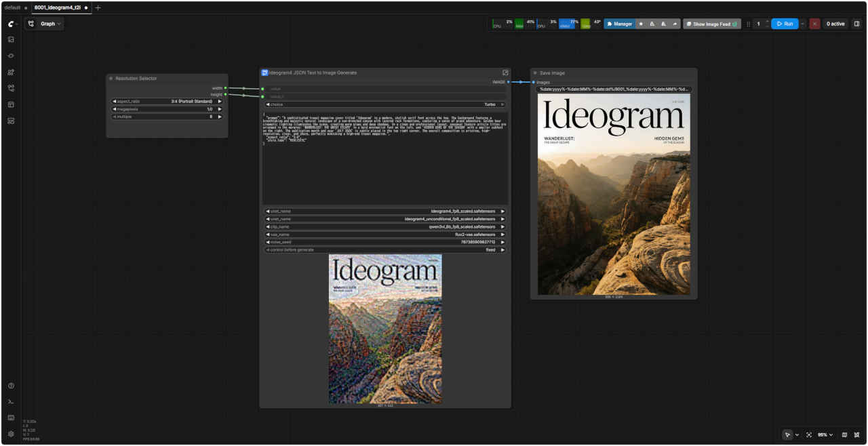Click the drag-handle dots before batch count
Image resolution: width=868 pixels, height=446 pixels.
tap(749, 24)
